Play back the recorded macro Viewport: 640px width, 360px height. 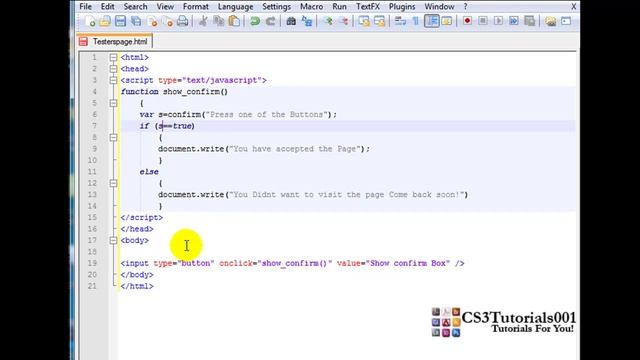coord(498,21)
